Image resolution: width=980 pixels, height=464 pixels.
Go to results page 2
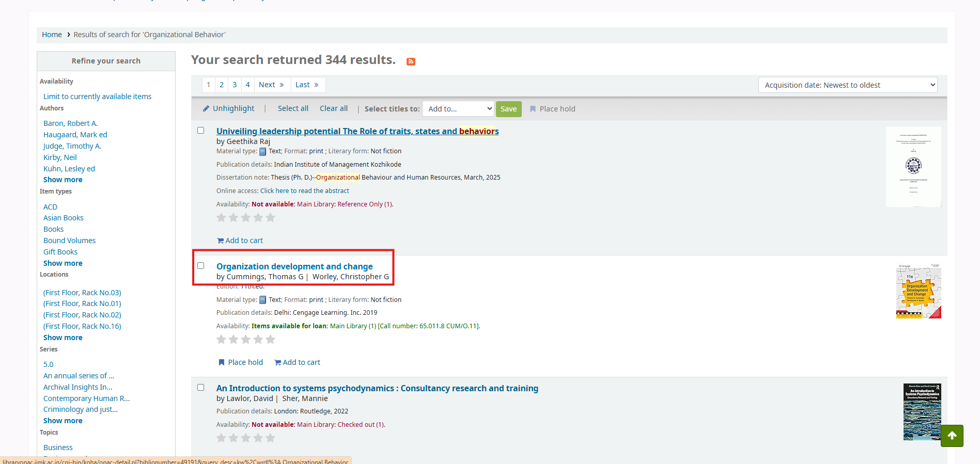pos(222,85)
